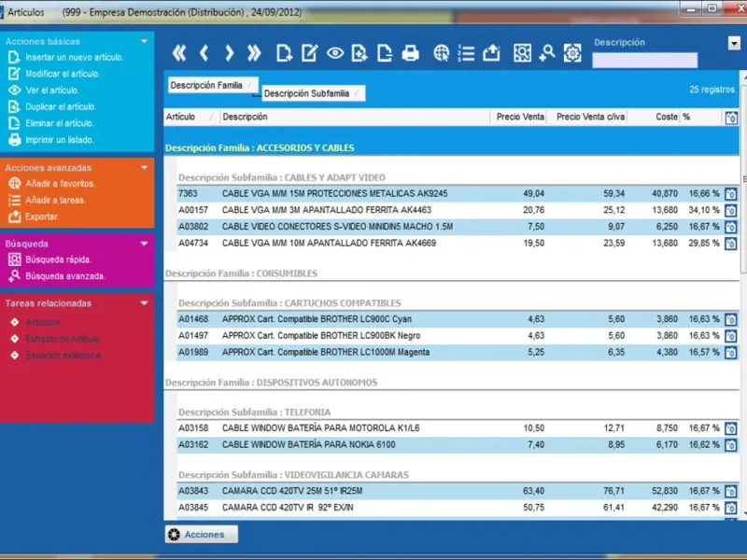Click the delete article toolbar icon
This screenshot has width=747, height=560.
click(x=385, y=53)
